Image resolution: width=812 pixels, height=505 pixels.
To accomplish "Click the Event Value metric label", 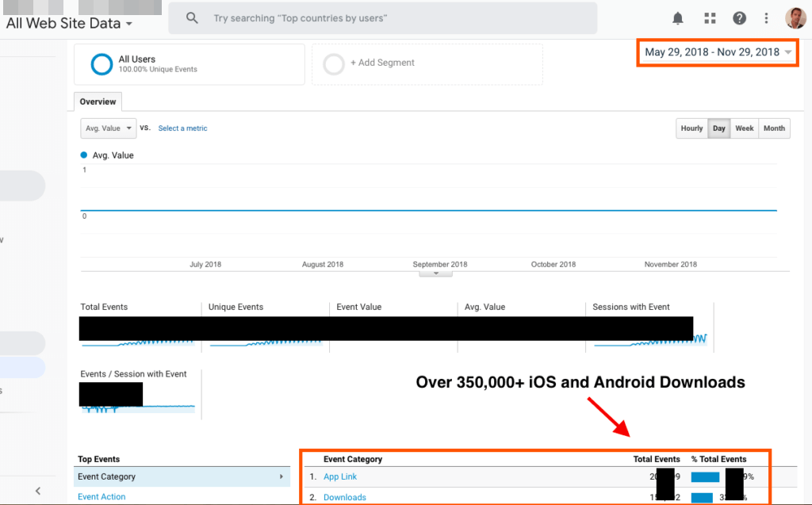I will pos(359,307).
